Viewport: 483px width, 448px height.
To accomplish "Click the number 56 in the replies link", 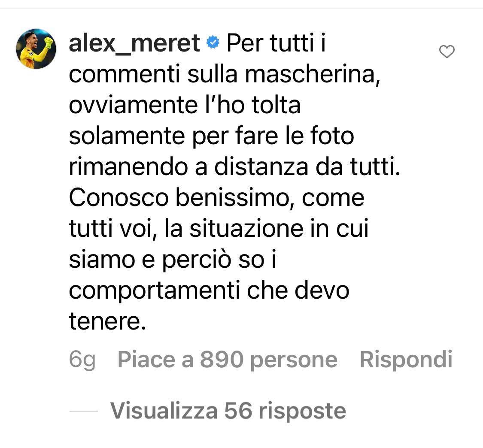I will point(238,410).
